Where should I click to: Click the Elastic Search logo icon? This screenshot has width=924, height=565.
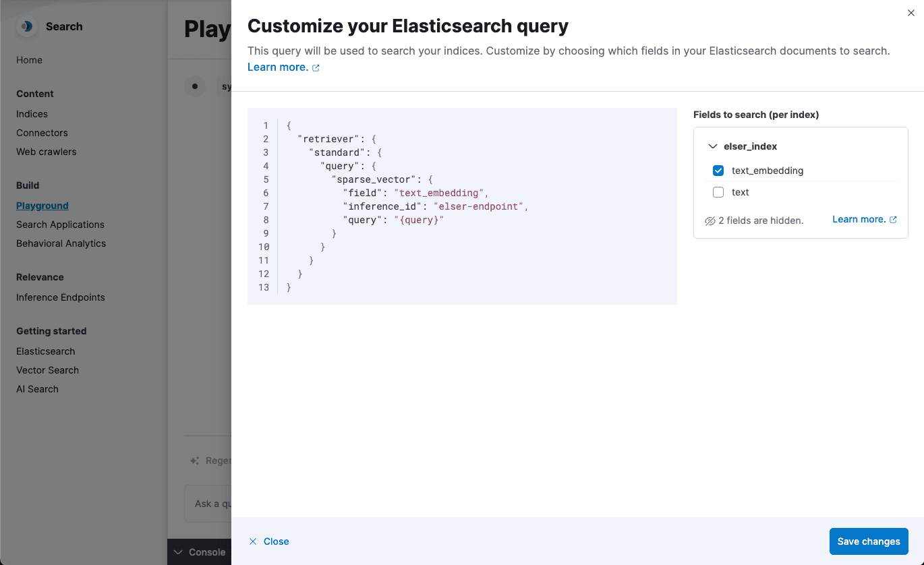[x=26, y=26]
